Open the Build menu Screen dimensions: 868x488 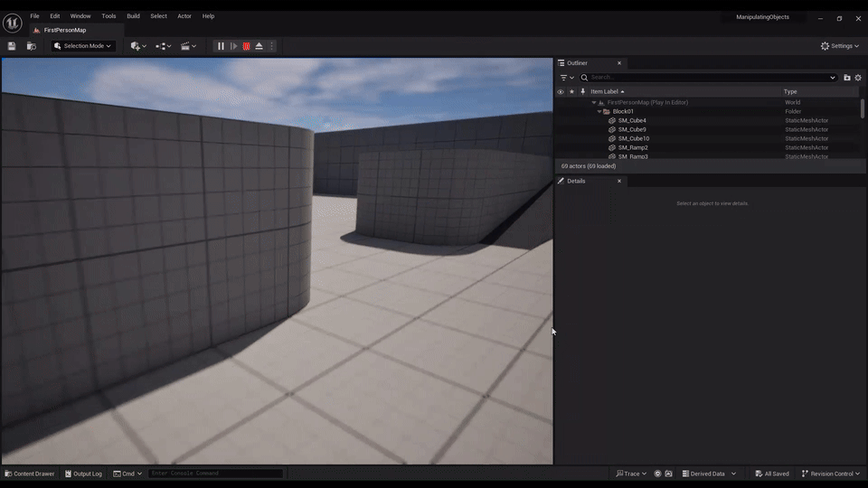click(133, 16)
